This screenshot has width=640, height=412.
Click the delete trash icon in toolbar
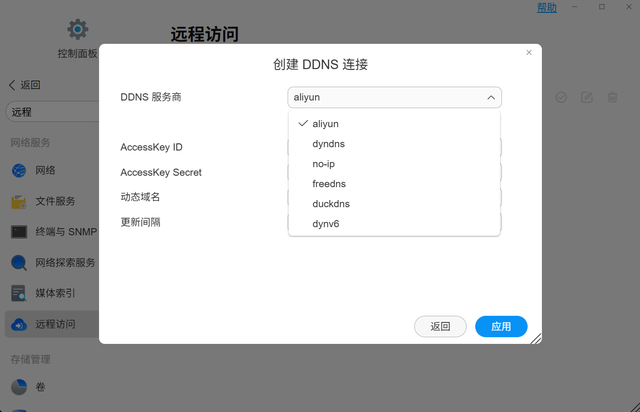(613, 97)
